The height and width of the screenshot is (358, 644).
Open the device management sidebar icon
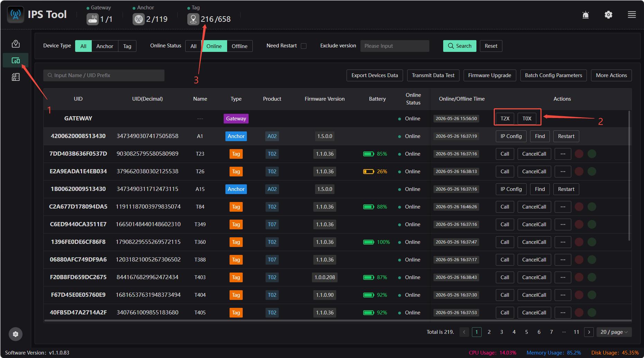[16, 61]
